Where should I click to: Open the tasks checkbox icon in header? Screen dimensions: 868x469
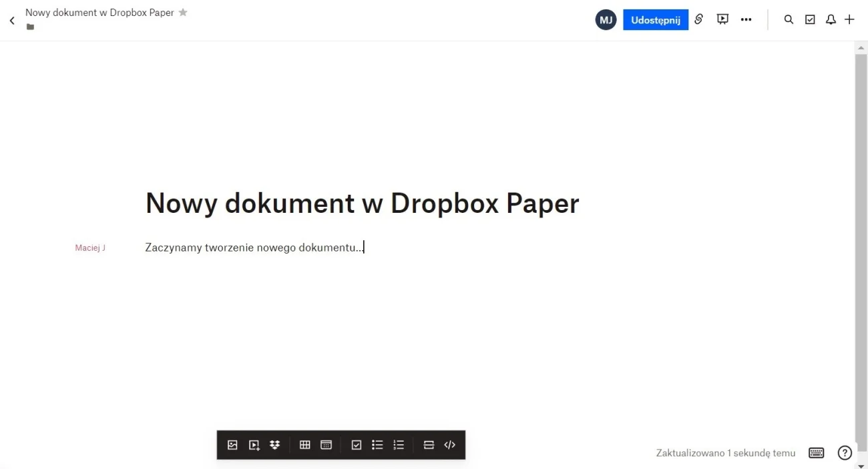pyautogui.click(x=810, y=20)
